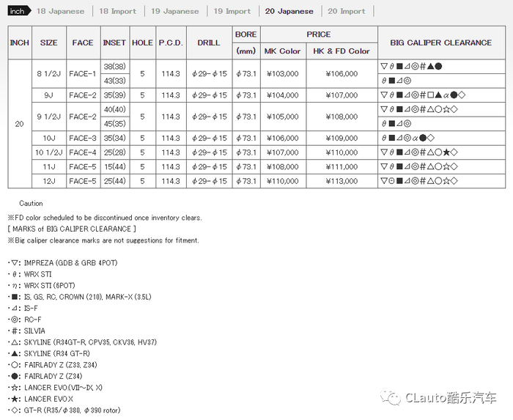Click the DRILL column header
This screenshot has width=513, height=420.
[209, 43]
